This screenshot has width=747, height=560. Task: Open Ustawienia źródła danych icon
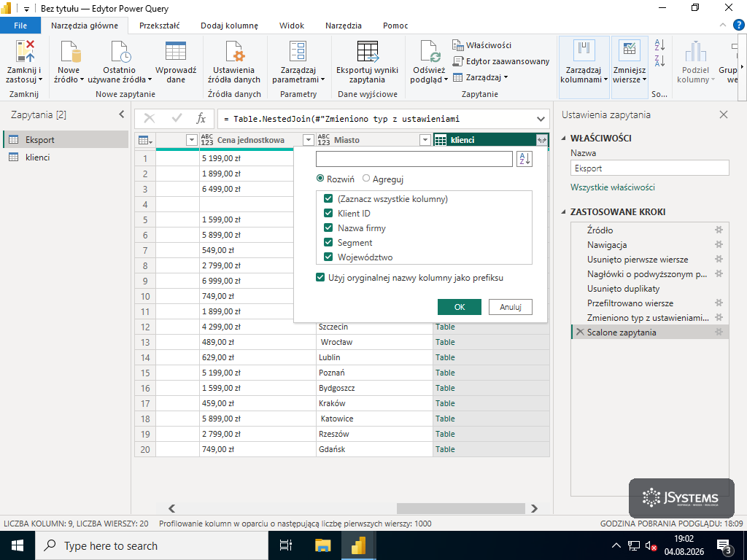pos(235,52)
